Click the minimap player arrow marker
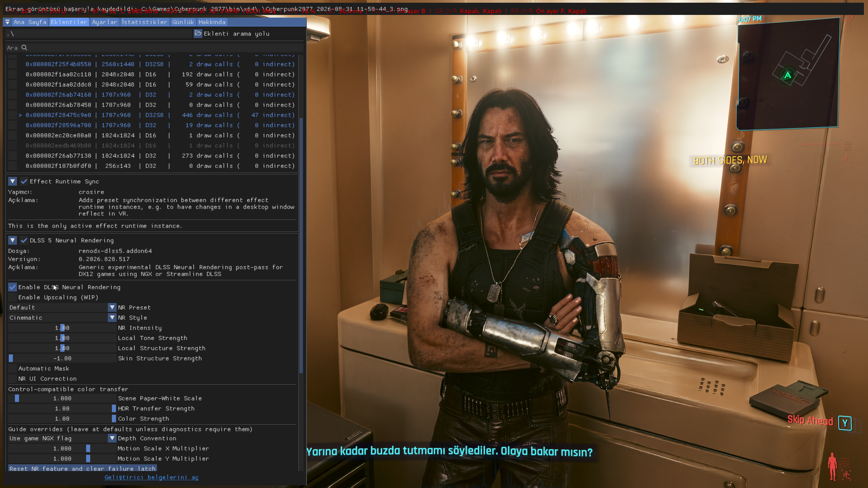868x488 pixels. 787,75
